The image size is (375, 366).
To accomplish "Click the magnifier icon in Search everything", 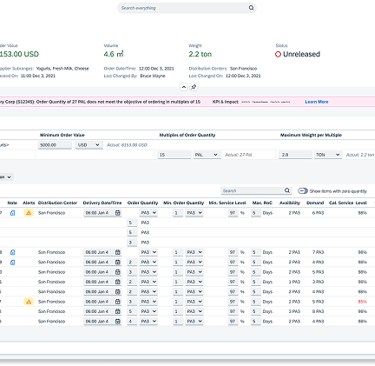I will point(251,8).
